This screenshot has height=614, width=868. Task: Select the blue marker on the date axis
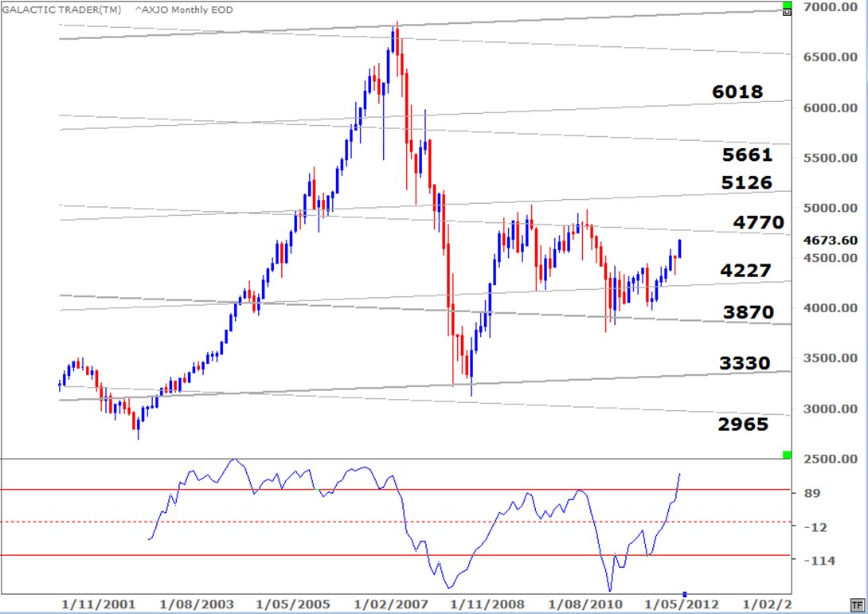tap(685, 595)
